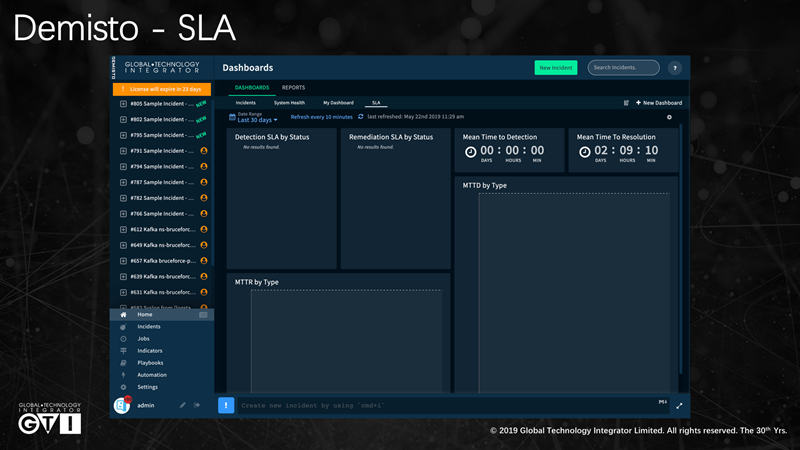Click the Playbooks book icon in sidebar
This screenshot has height=450, width=800.
tap(123, 363)
